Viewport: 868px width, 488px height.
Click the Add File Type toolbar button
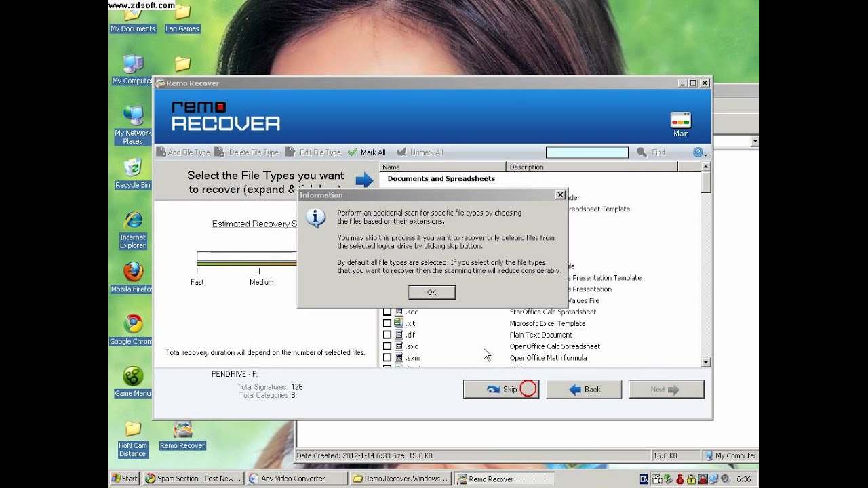(183, 152)
